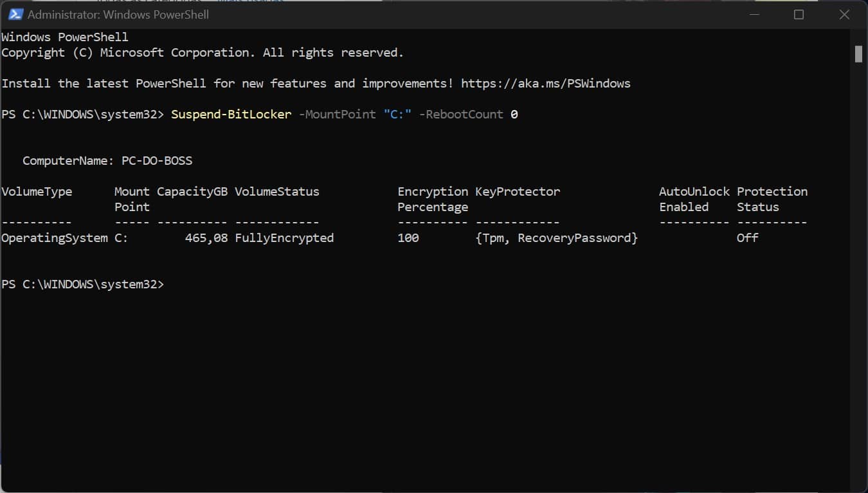Click the -RebootCount parameter in the command
Screen dimensions: 868x493
pos(460,115)
